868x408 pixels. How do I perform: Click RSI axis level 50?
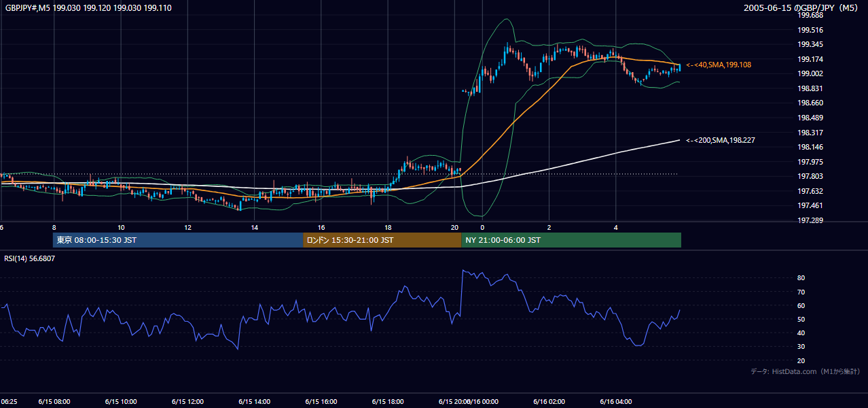(801, 319)
